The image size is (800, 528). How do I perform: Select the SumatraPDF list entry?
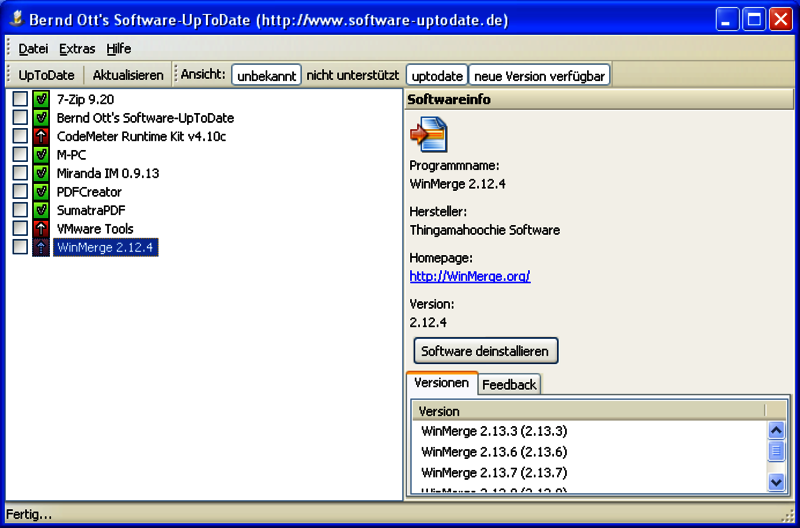(91, 210)
